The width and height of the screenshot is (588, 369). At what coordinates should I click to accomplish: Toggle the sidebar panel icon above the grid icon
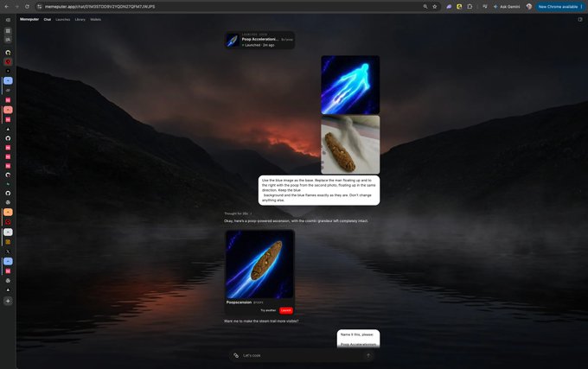point(8,20)
